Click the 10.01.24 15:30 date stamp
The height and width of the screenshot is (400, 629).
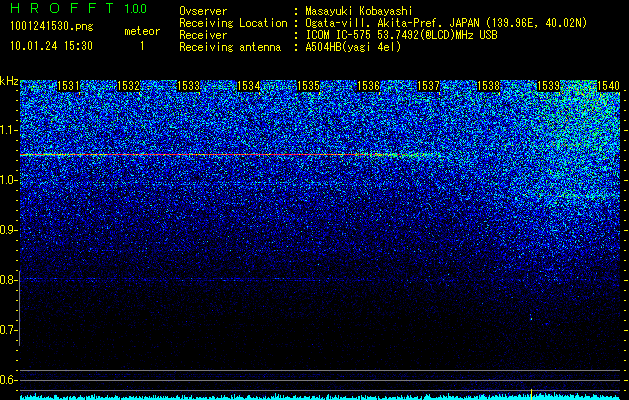(51, 46)
